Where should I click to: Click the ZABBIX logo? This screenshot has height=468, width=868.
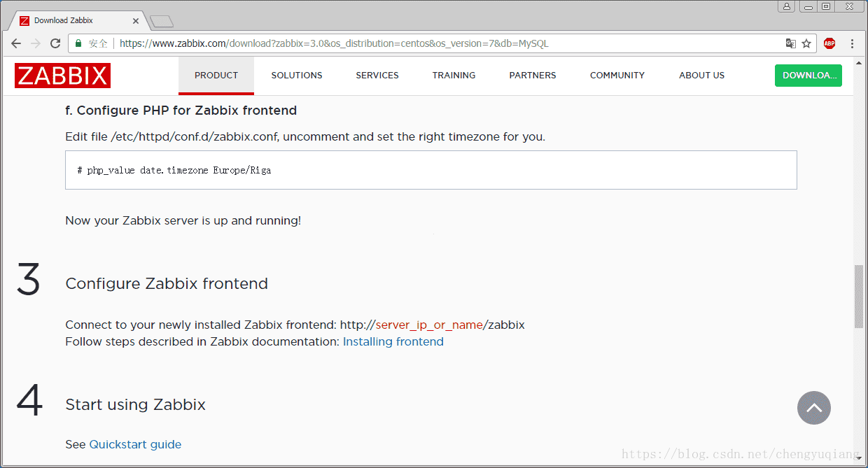(x=62, y=76)
